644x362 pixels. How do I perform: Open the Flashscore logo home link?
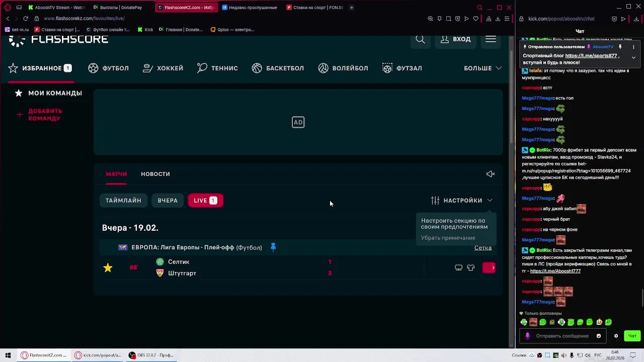[x=58, y=39]
